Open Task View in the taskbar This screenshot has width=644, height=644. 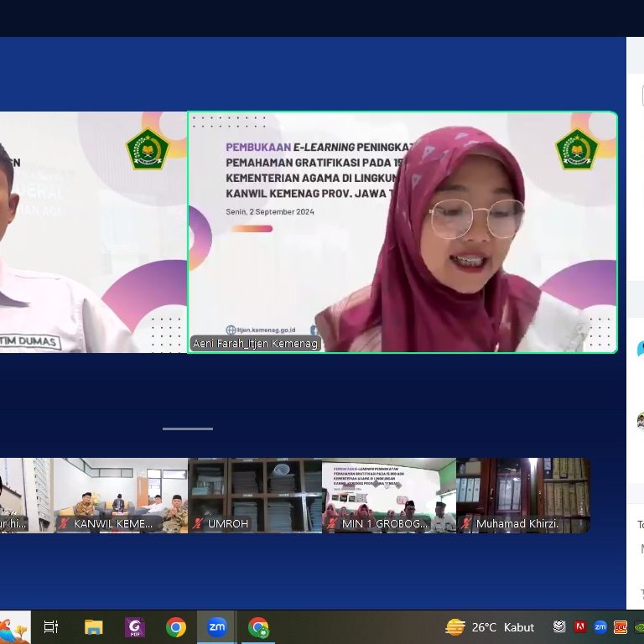point(51,627)
